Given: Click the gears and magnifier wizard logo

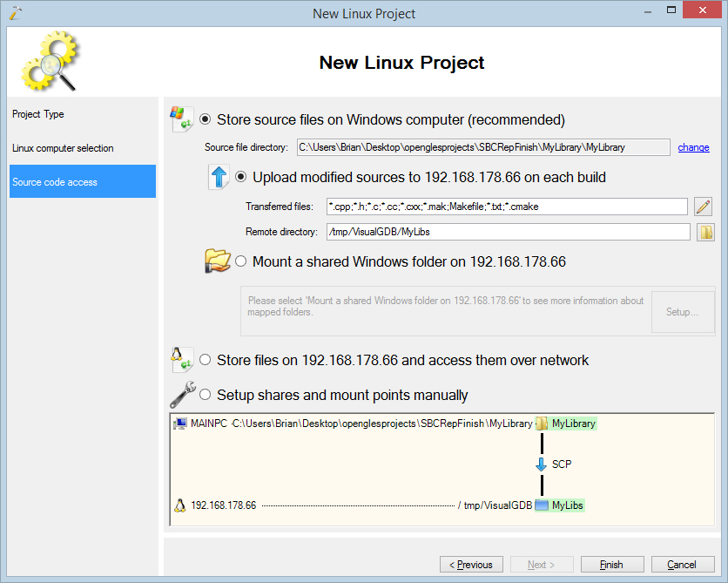Looking at the screenshot, I should (x=50, y=61).
